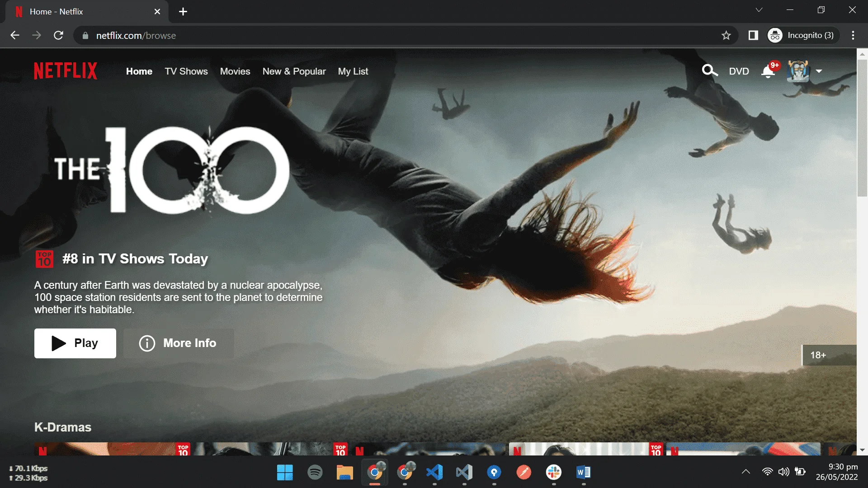Open Spotify from the taskbar
This screenshot has width=868, height=488.
tap(315, 473)
